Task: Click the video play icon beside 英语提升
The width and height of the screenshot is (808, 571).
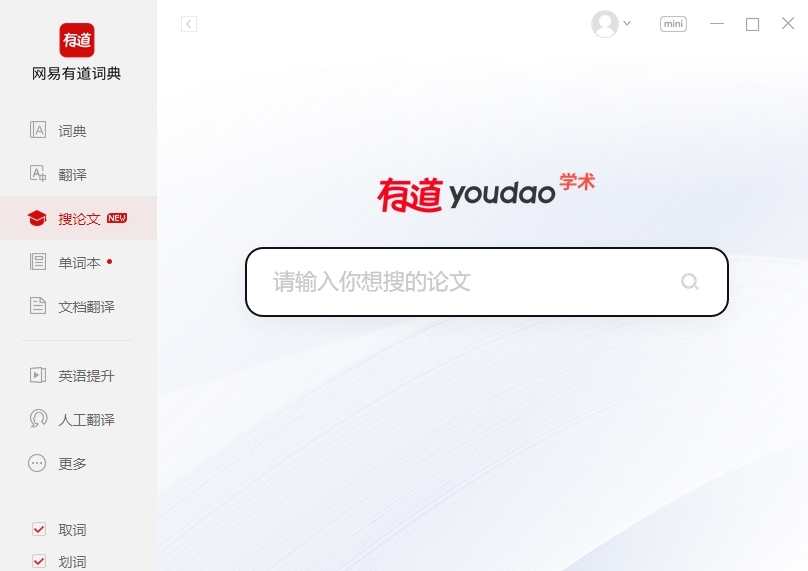Action: coord(38,375)
